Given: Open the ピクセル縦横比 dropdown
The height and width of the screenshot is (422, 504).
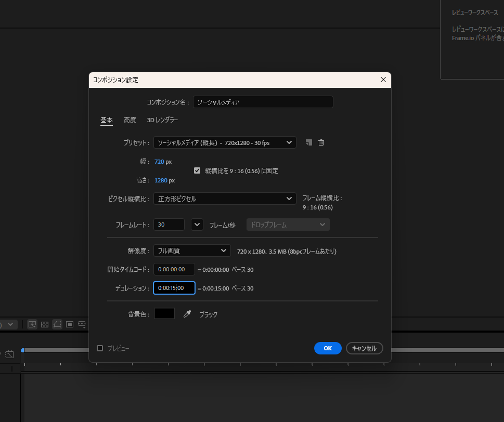Looking at the screenshot, I should click(x=225, y=199).
